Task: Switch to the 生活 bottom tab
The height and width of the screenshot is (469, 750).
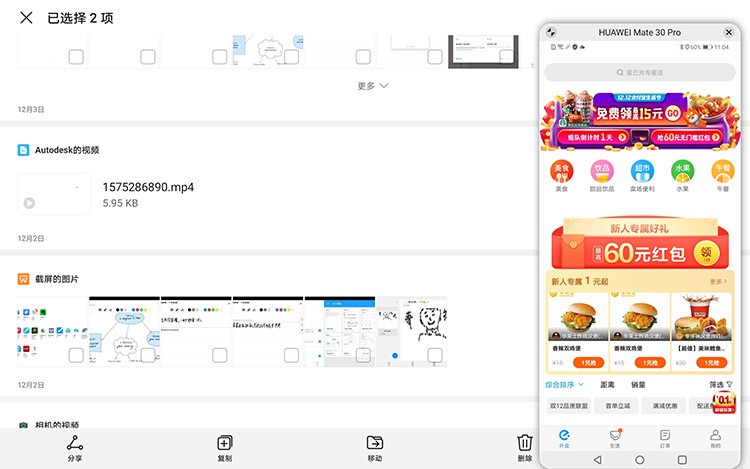Action: pos(615,438)
